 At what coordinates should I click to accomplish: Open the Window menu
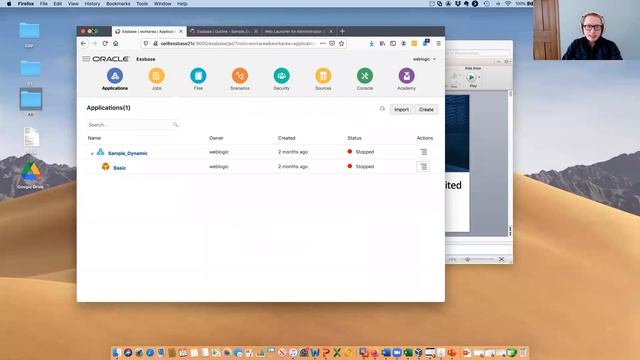162,4
